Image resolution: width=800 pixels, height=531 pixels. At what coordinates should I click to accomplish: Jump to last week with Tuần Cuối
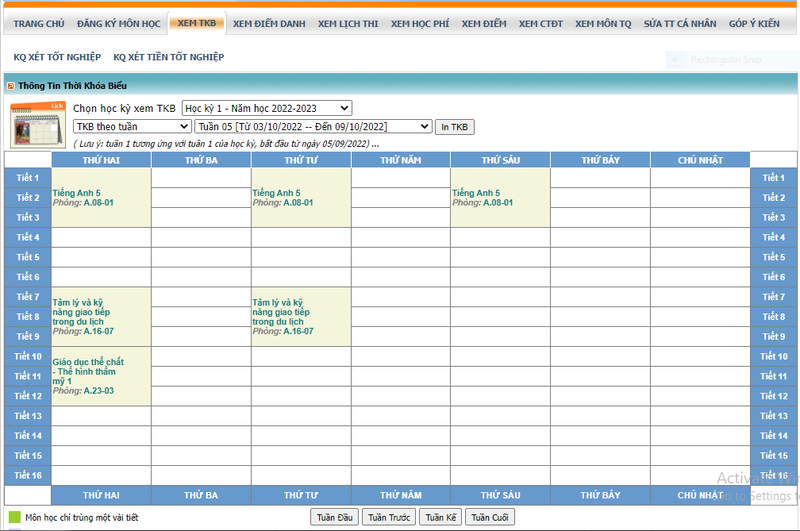point(492,517)
